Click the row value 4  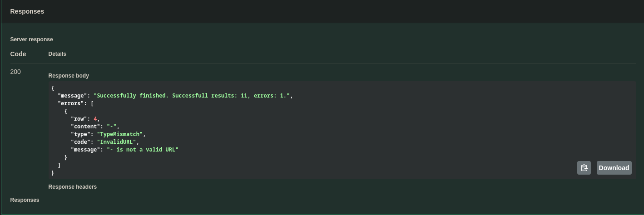tap(95, 119)
